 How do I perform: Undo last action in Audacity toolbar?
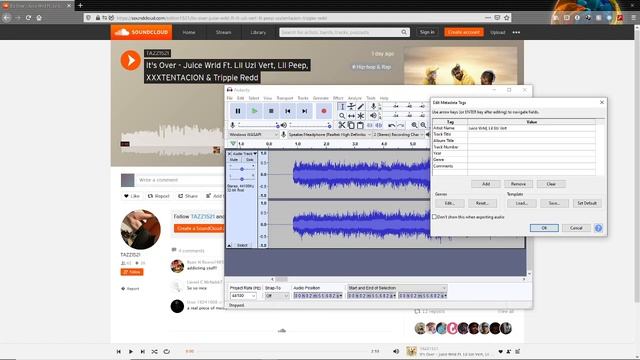tap(391, 125)
